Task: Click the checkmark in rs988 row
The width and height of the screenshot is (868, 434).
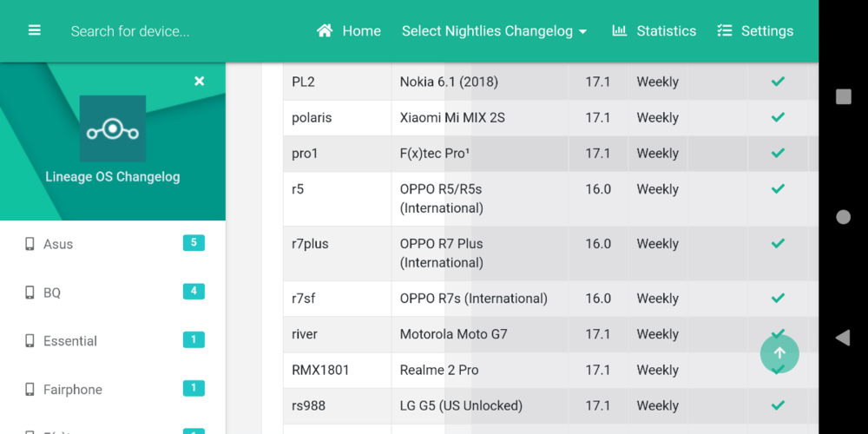Action: (x=778, y=405)
